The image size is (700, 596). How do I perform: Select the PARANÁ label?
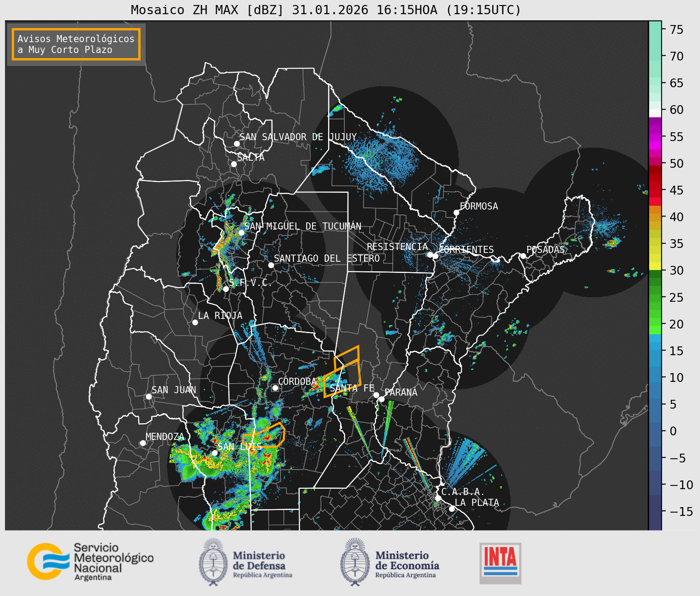click(401, 392)
